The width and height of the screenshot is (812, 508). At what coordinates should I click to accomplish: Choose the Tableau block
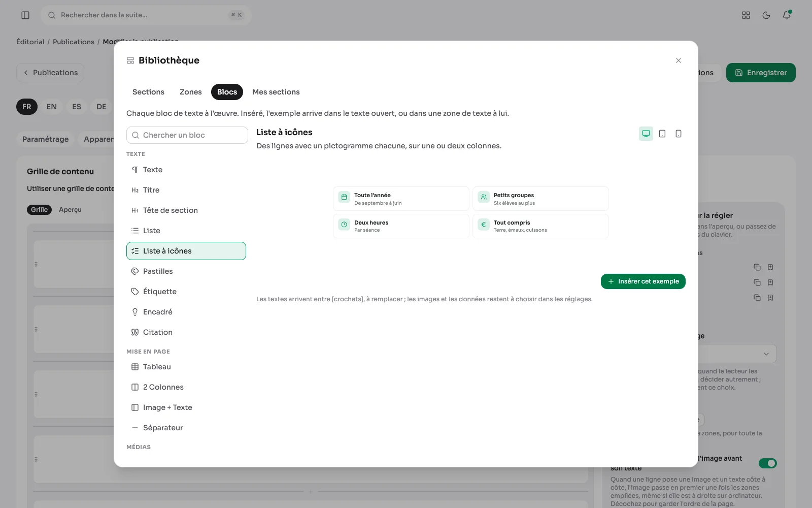(x=186, y=367)
